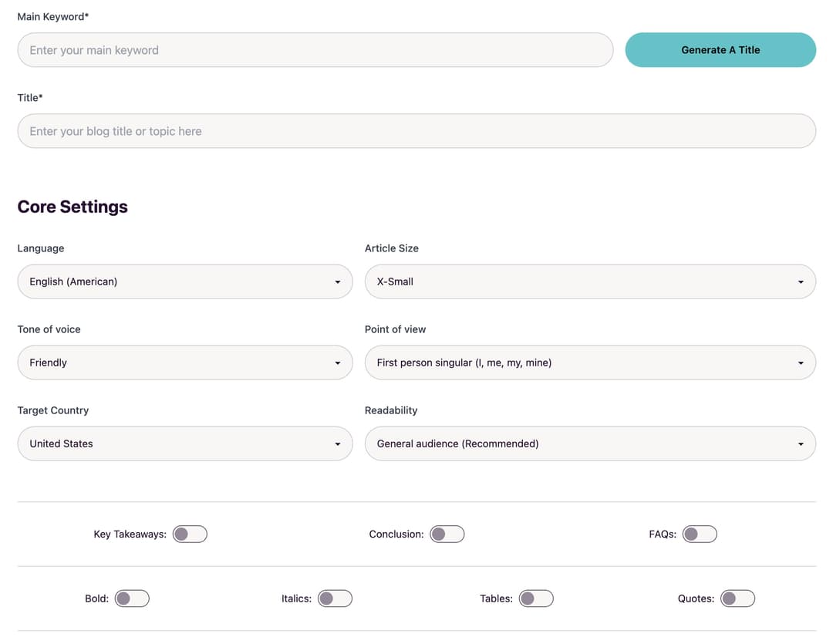Open the Language dropdown

[185, 282]
